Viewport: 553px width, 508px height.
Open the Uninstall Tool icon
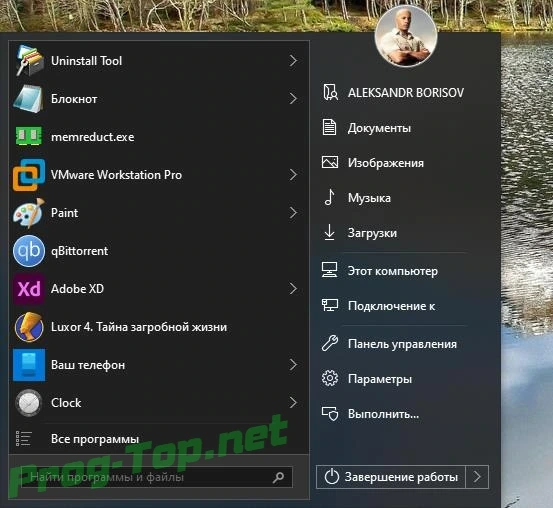tap(29, 61)
